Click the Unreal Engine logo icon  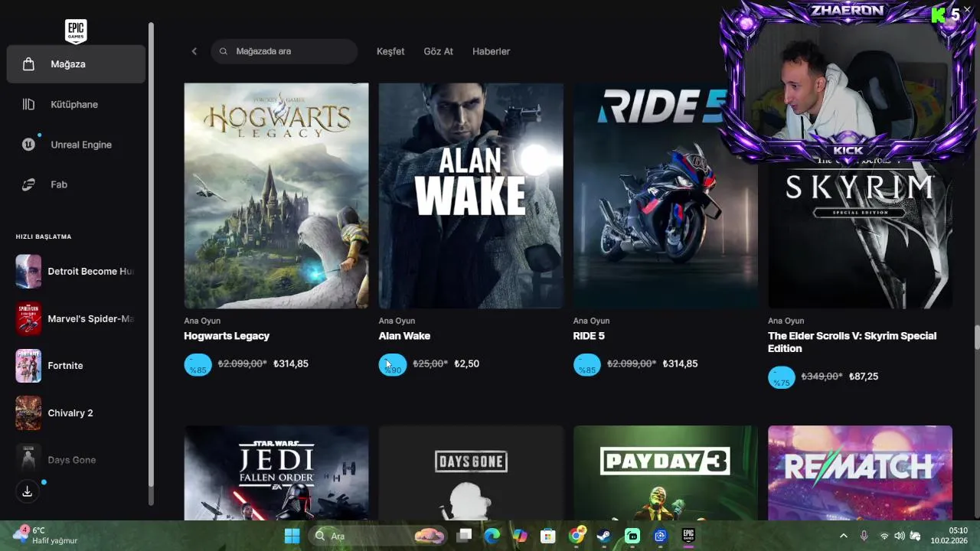28,145
